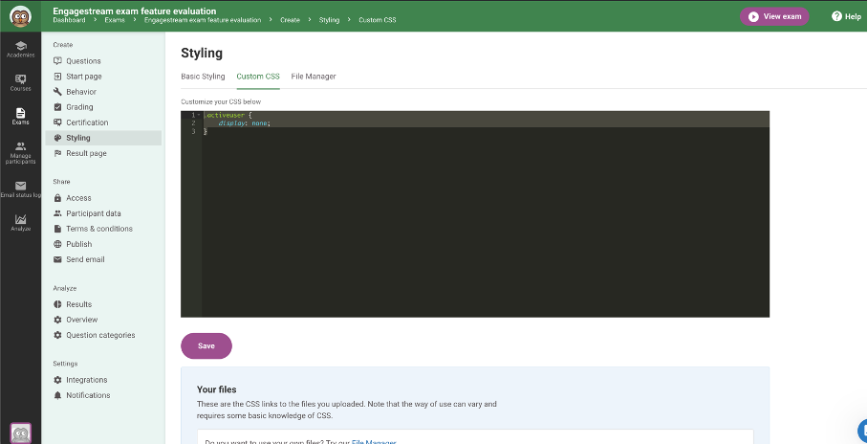
Task: Open Manage participants icon
Action: tap(20, 151)
